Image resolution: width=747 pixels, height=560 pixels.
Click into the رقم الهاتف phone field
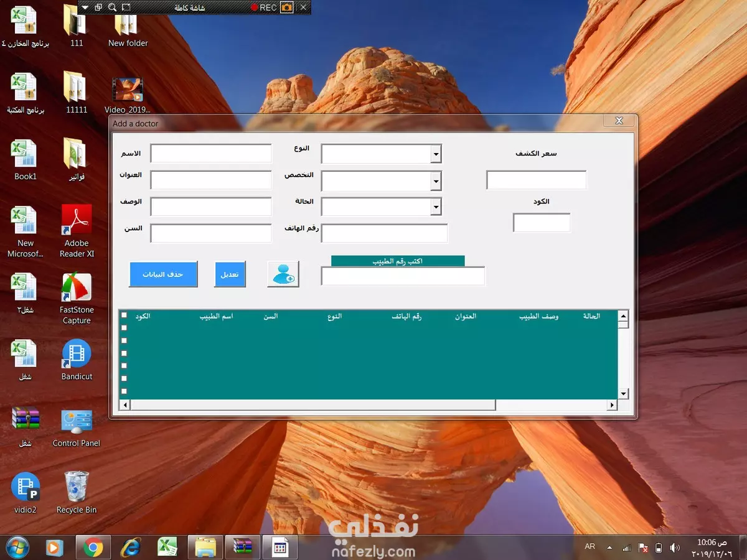384,233
